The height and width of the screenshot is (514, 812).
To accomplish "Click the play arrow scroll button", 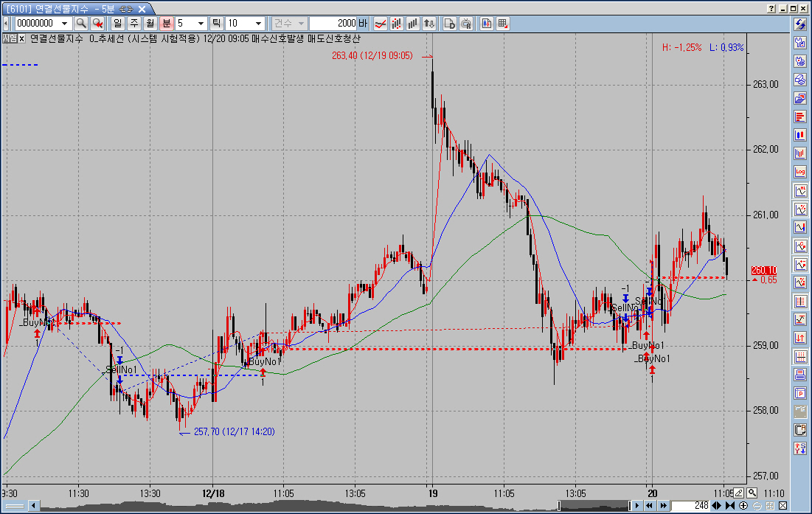I will [637, 506].
